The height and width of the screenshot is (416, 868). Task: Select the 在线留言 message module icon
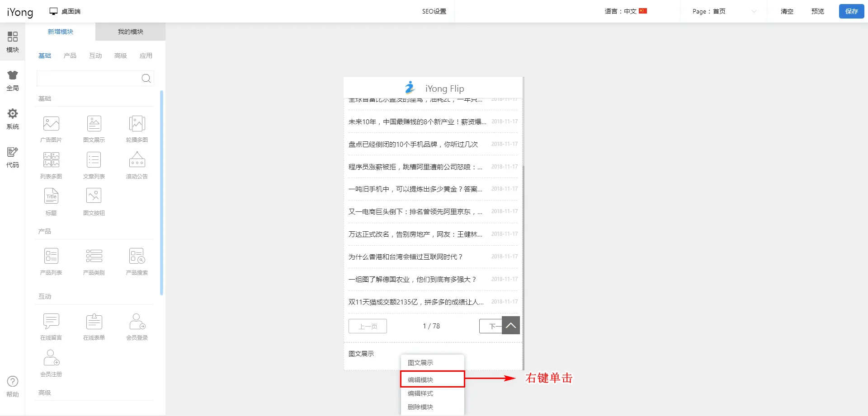tap(51, 322)
